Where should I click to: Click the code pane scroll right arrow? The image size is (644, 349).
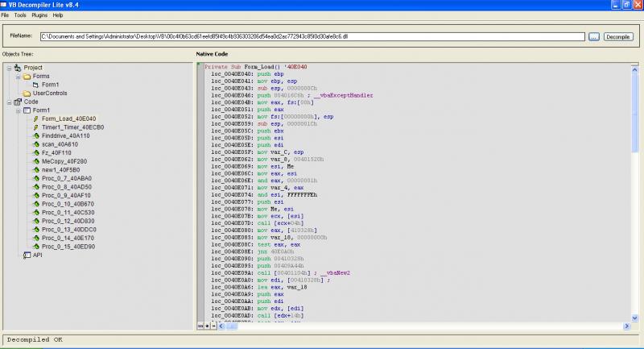tap(627, 326)
